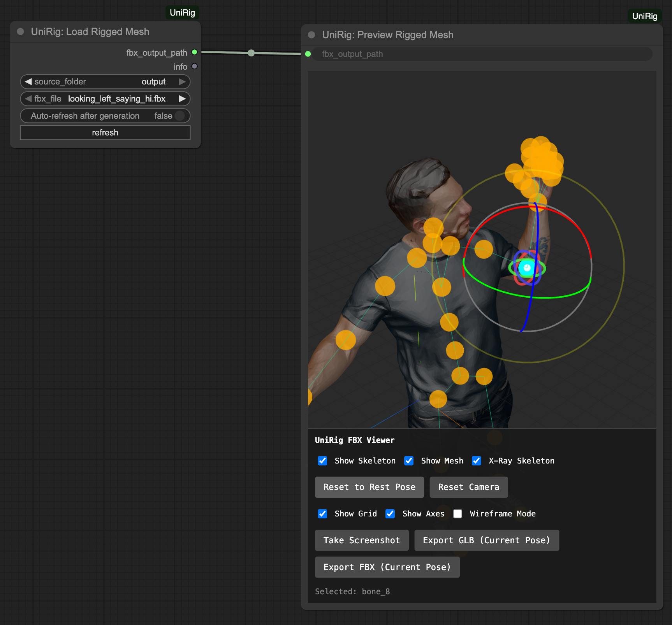Image resolution: width=672 pixels, height=625 pixels.
Task: Click the reroute dot on the connection wire
Action: click(251, 53)
